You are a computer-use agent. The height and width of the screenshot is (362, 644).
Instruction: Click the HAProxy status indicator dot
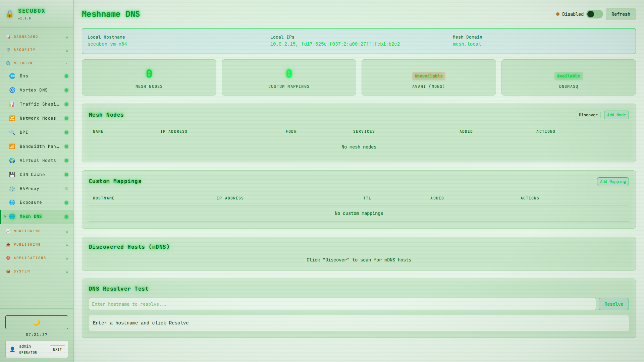(66, 189)
